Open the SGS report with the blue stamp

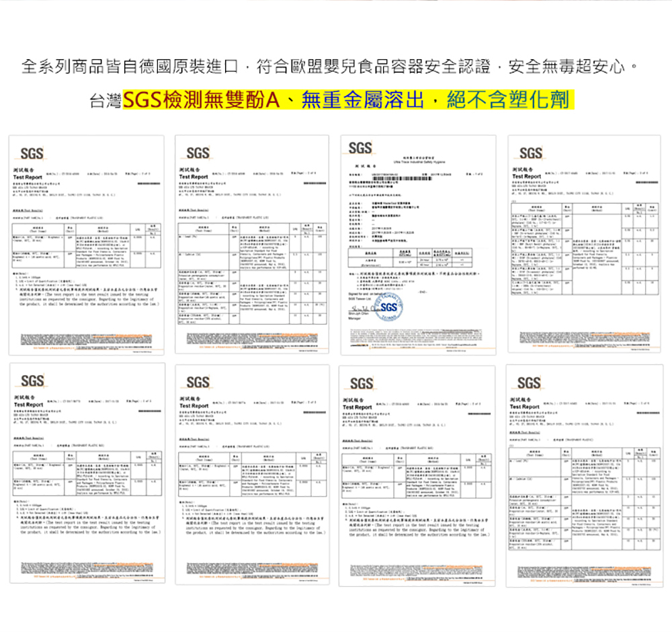(418, 245)
